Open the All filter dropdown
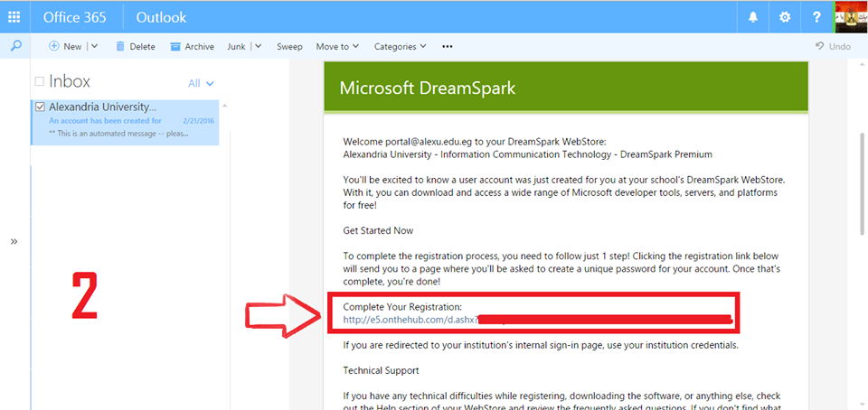This screenshot has height=410, width=868. click(201, 83)
